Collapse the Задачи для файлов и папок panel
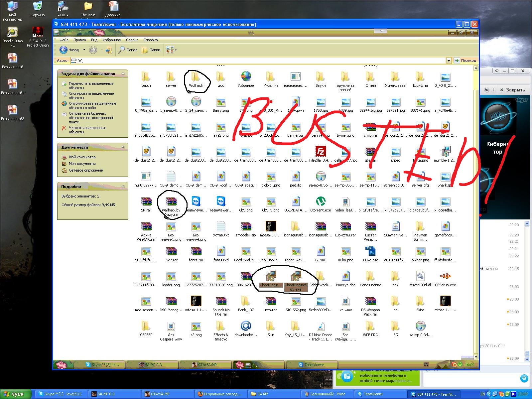The width and height of the screenshot is (532, 399). pos(123,73)
